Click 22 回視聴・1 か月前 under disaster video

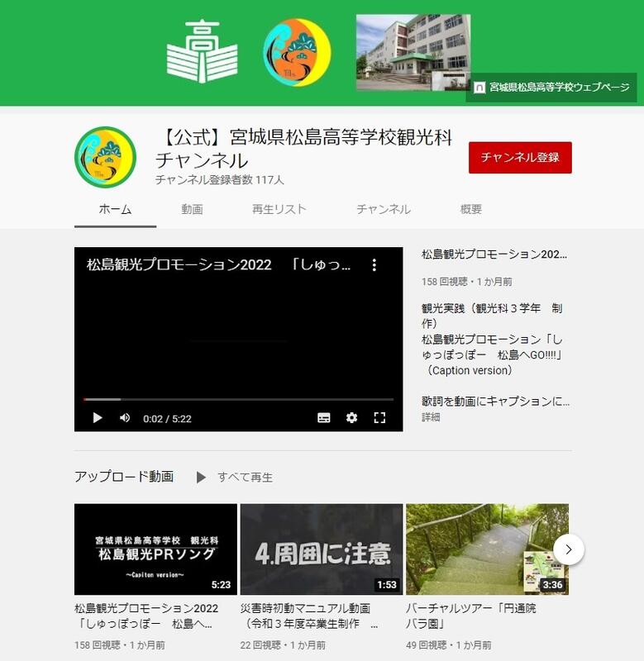click(283, 645)
